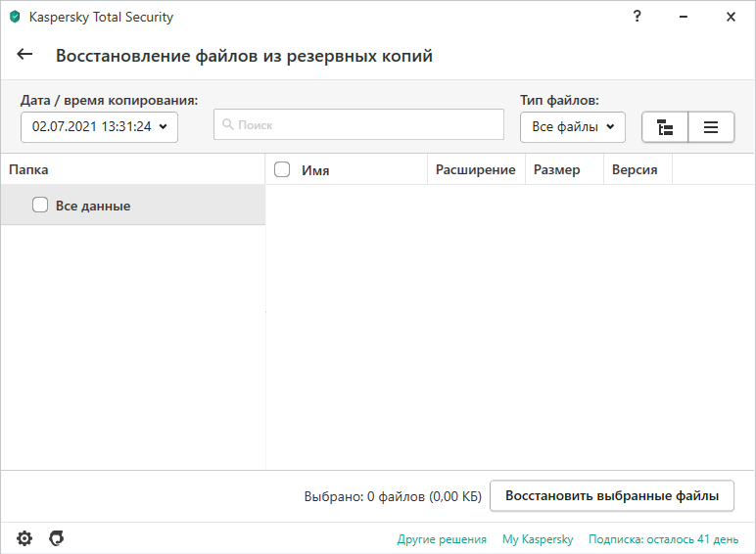
Task: Click the support agent icon
Action: point(57,538)
